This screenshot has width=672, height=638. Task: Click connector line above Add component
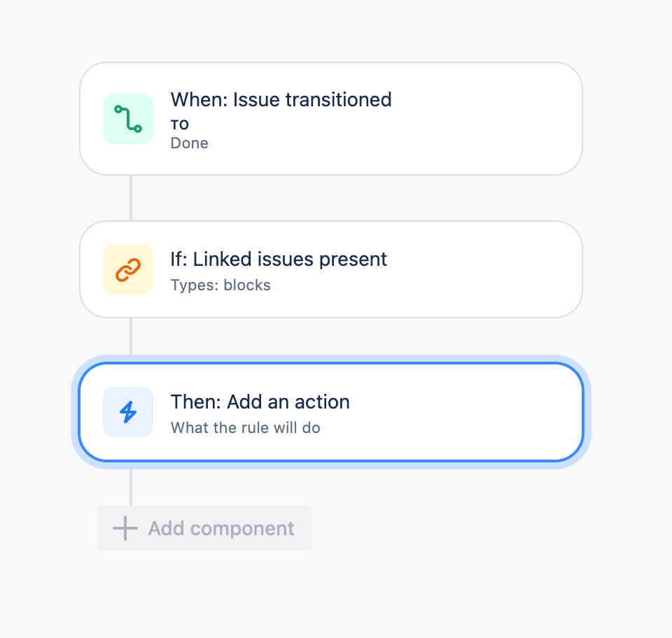tap(131, 487)
